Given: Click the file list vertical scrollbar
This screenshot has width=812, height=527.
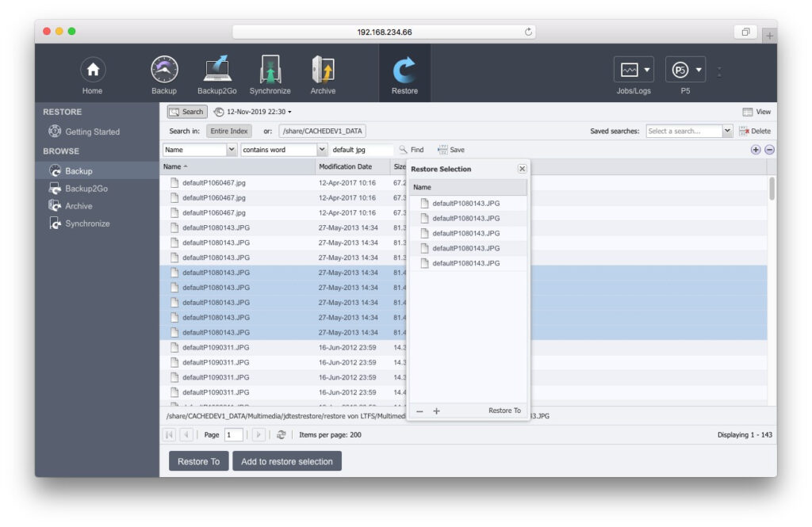Looking at the screenshot, I should (772, 190).
